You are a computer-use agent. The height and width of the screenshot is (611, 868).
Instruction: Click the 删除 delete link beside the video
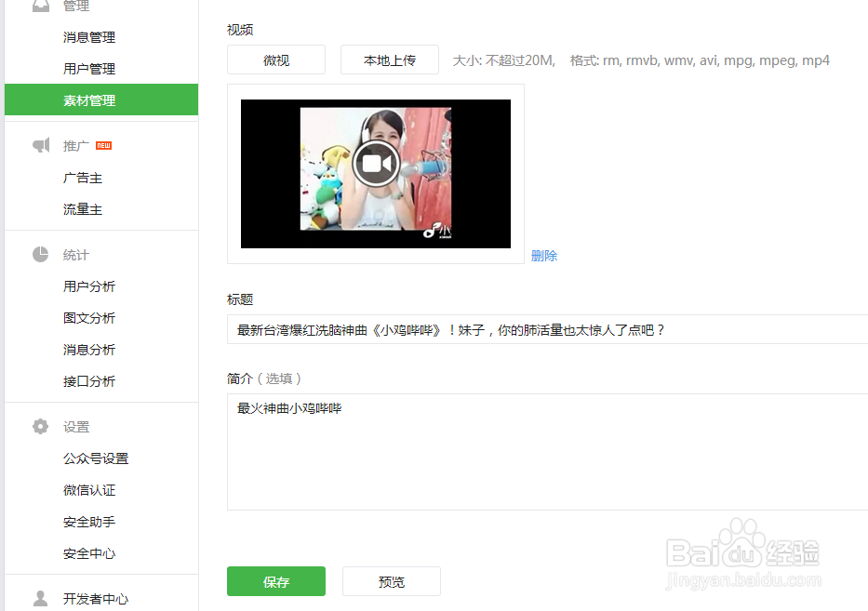543,255
